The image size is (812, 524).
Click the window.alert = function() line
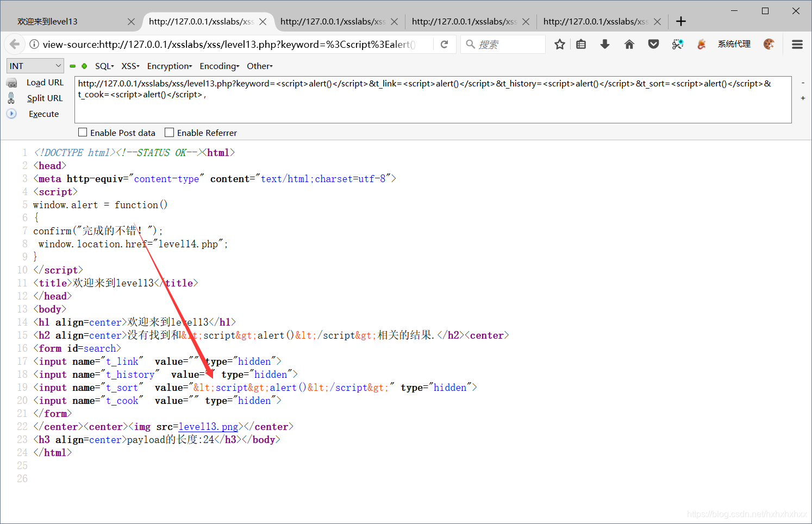click(101, 205)
